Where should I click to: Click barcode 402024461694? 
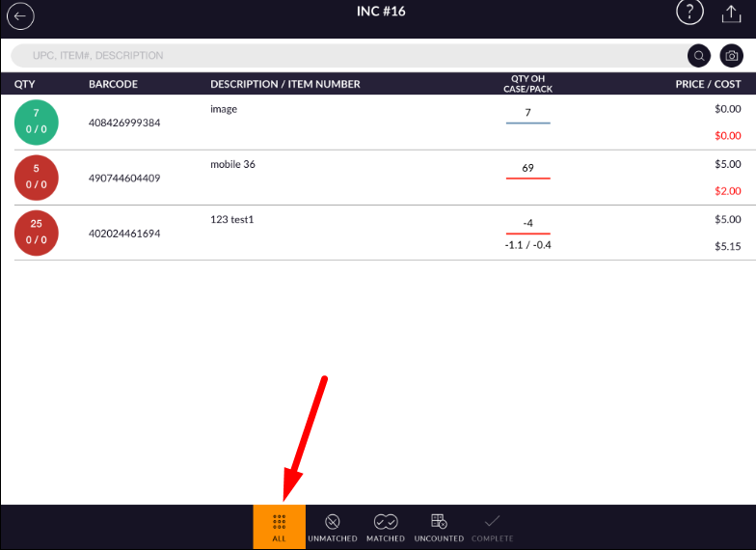point(124,234)
